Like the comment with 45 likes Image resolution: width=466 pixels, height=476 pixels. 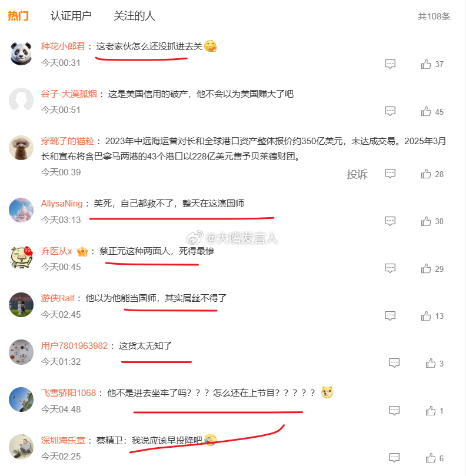click(x=426, y=111)
